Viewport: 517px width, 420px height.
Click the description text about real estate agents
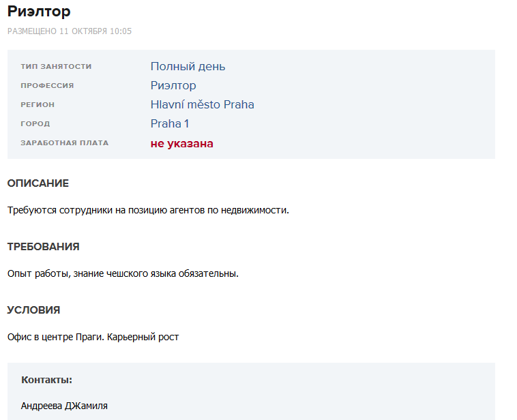click(148, 210)
